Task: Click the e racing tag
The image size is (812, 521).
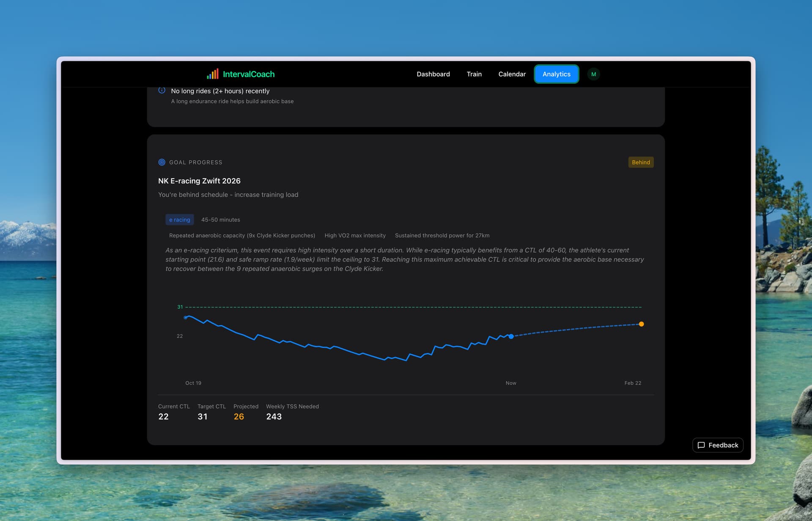Action: [179, 220]
